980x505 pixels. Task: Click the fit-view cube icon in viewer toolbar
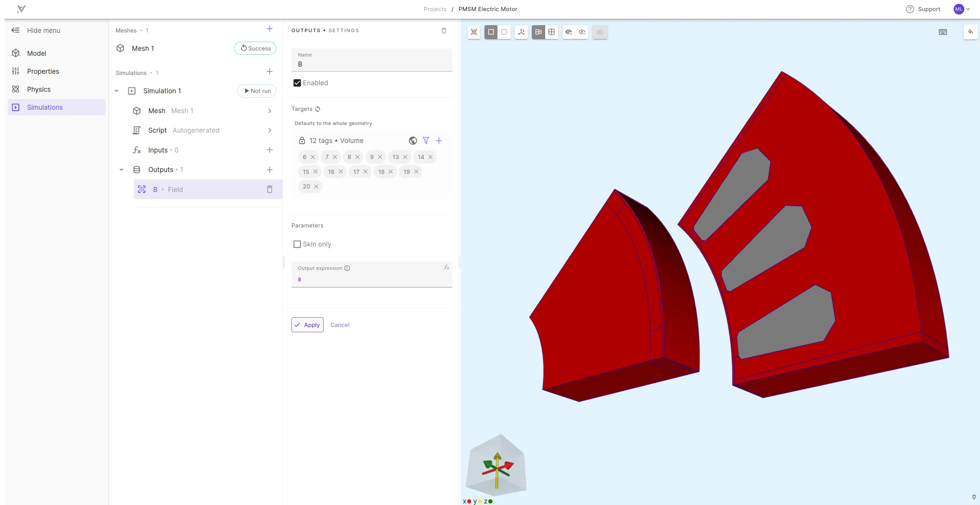[x=474, y=32]
